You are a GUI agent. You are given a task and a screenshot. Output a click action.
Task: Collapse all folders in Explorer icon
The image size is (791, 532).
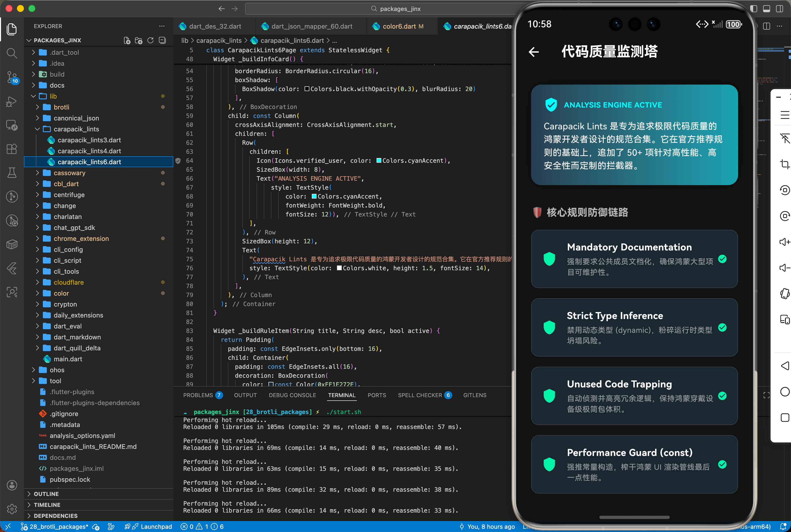[163, 40]
